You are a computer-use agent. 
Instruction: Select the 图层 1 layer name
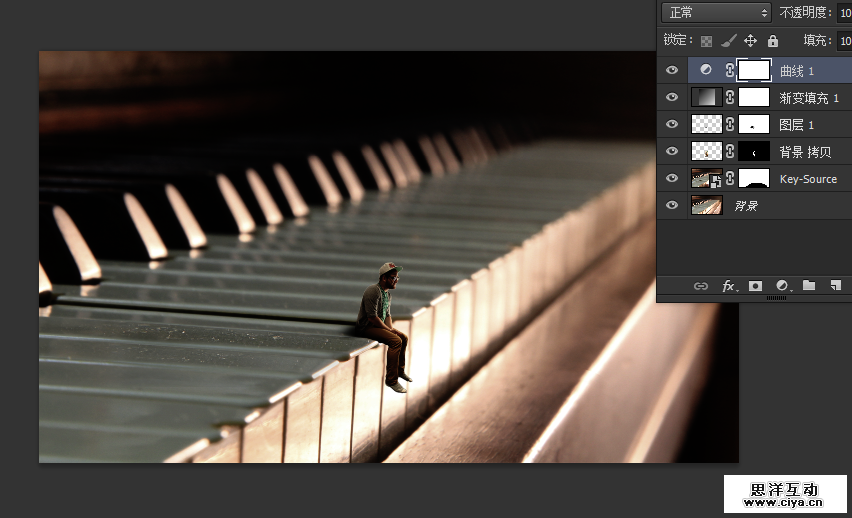point(797,125)
